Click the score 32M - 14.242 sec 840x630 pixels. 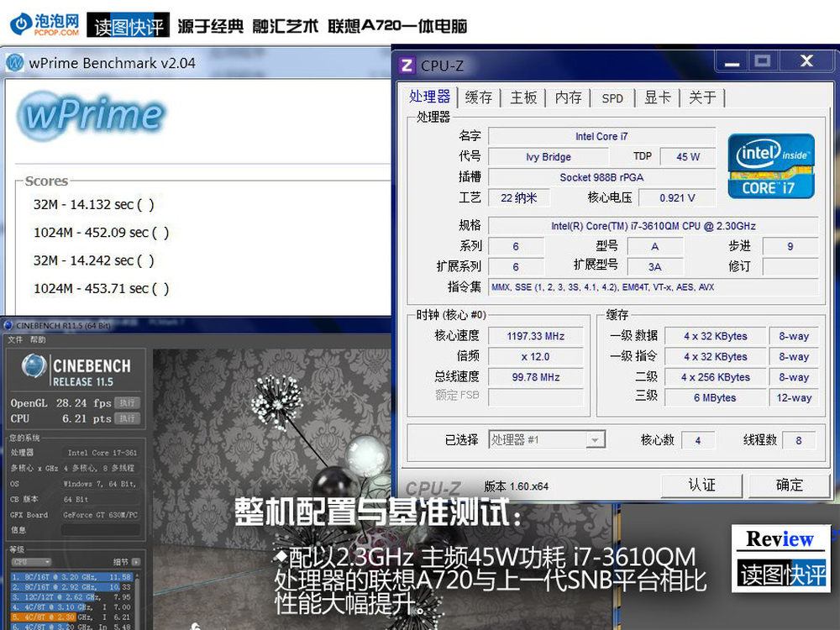click(94, 260)
